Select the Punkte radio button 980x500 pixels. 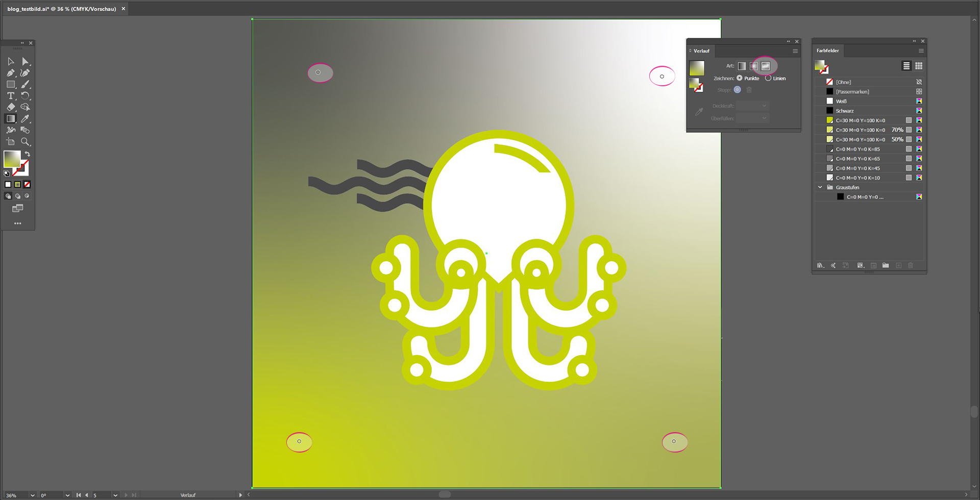point(740,78)
